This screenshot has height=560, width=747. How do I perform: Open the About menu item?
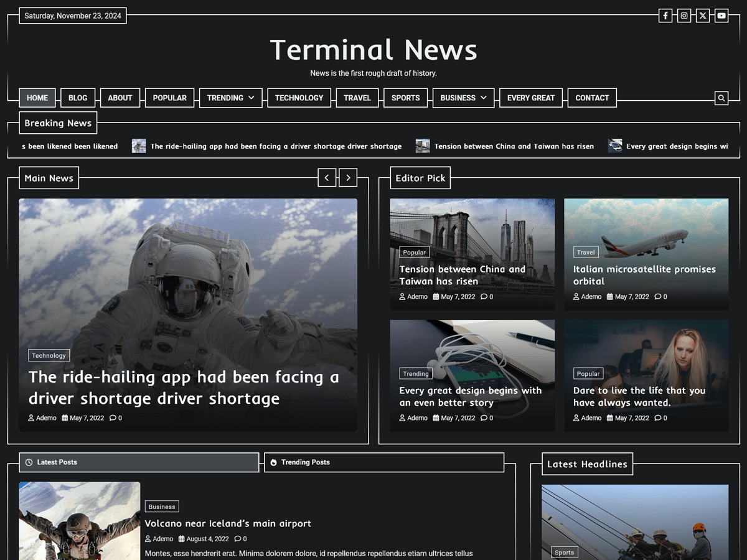coord(120,98)
